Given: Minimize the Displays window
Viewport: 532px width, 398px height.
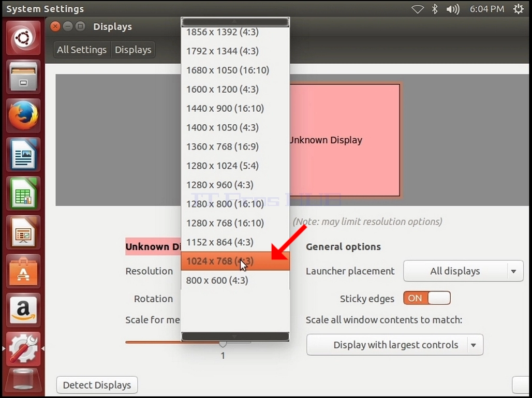Looking at the screenshot, I should 67,26.
